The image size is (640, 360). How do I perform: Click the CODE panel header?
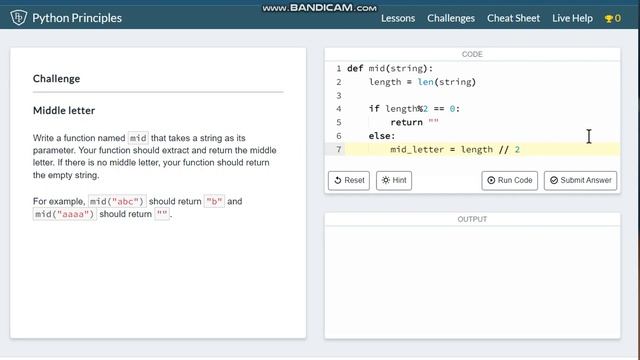click(472, 54)
